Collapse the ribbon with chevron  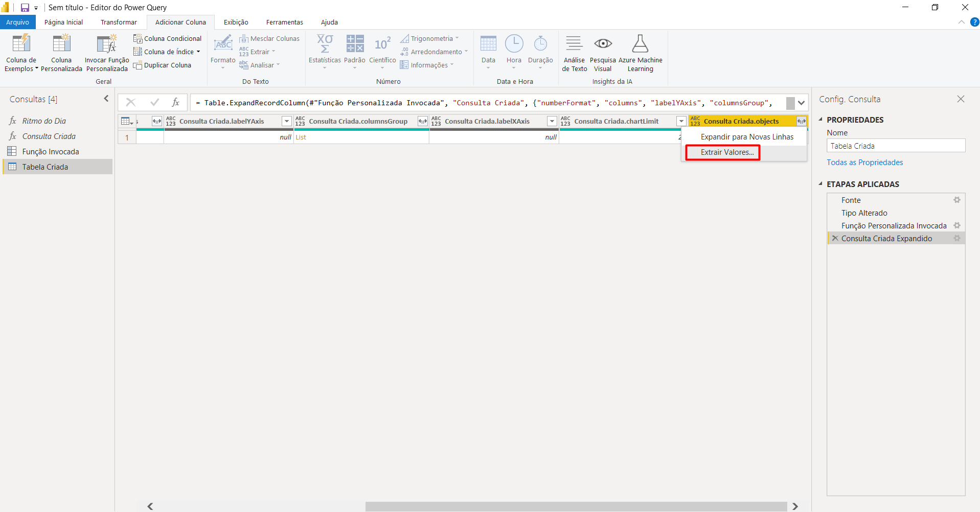[961, 22]
